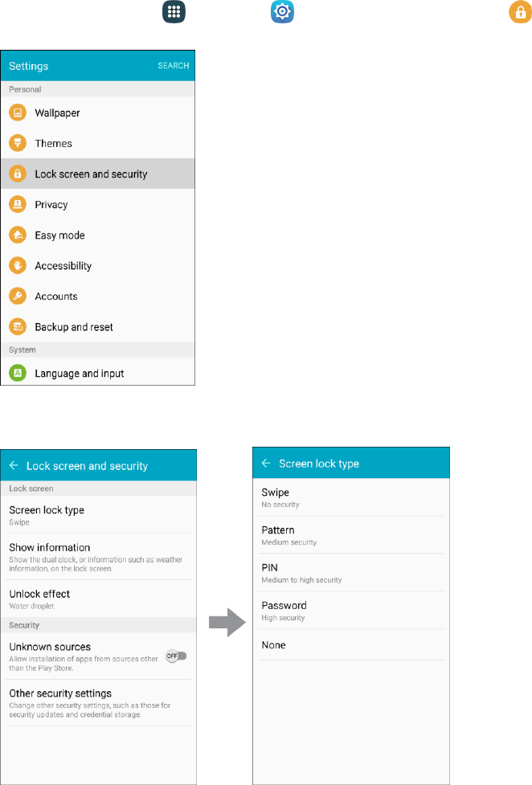This screenshot has width=532, height=785.
Task: Click the SEARCH button in Settings
Action: click(x=174, y=66)
